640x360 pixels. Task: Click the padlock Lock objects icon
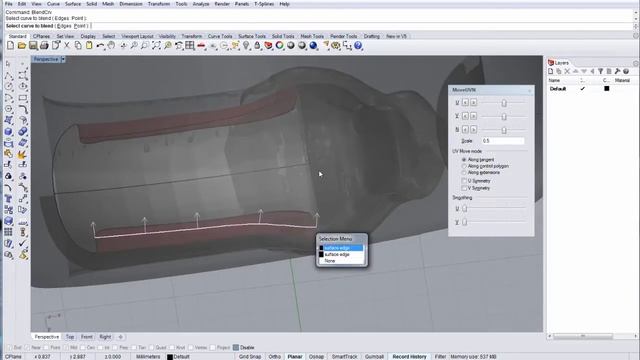coord(257,46)
